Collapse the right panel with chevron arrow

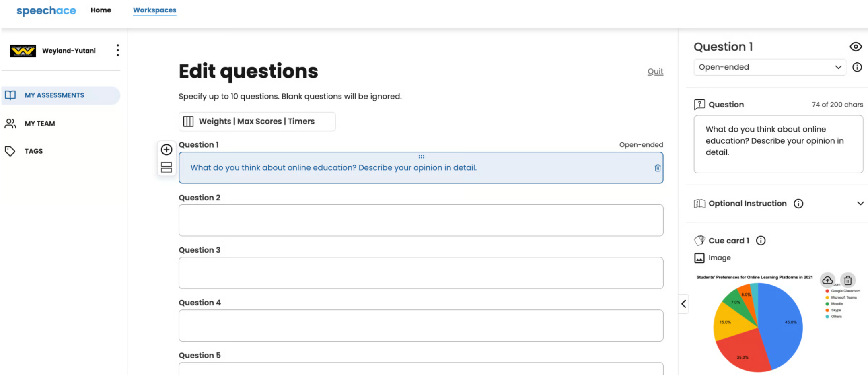pos(683,304)
